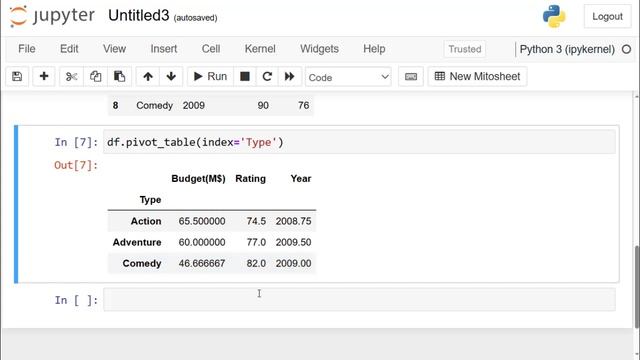Screen dimensions: 640x360
Task: Open the View menu
Action: click(114, 49)
